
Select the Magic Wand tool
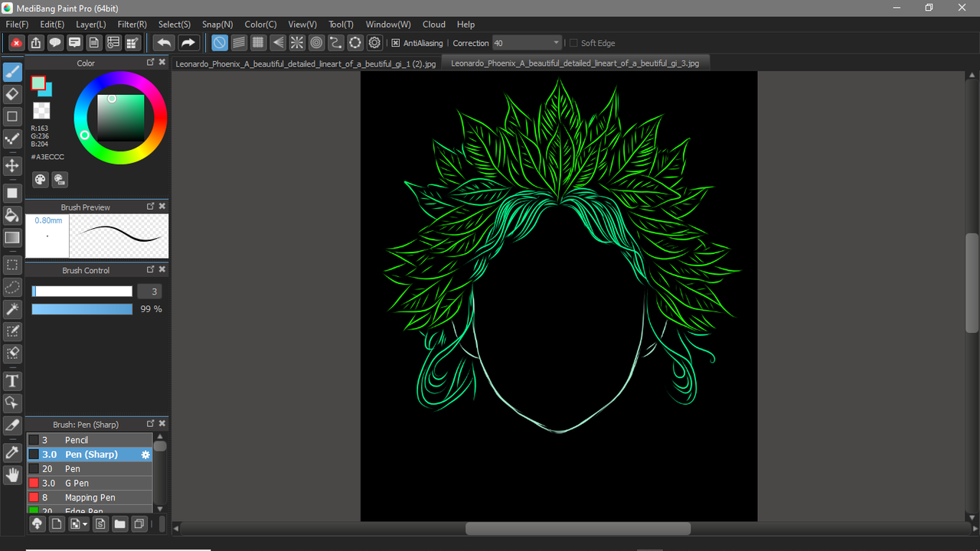coord(12,309)
